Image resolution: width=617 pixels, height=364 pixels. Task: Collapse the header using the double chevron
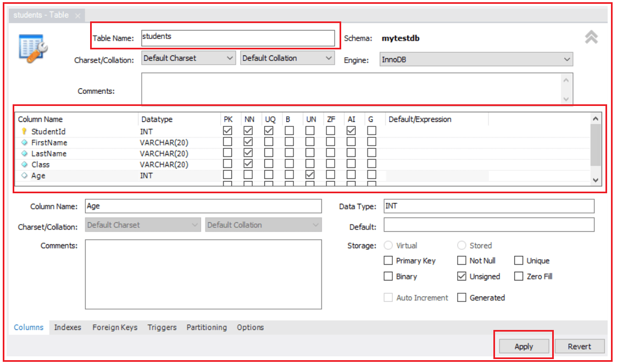click(x=592, y=37)
